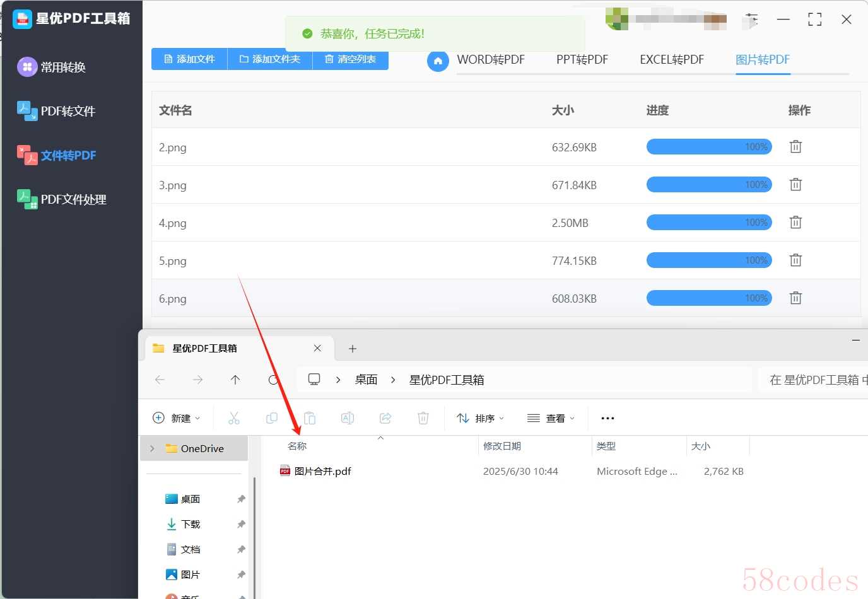This screenshot has height=599, width=868.
Task: Click the chevron before 桌面 in address bar
Action: pos(338,380)
